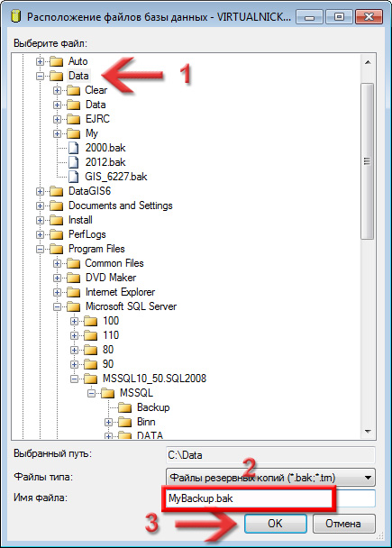Select the PerfLogs folder entry
The image size is (392, 548).
87,234
